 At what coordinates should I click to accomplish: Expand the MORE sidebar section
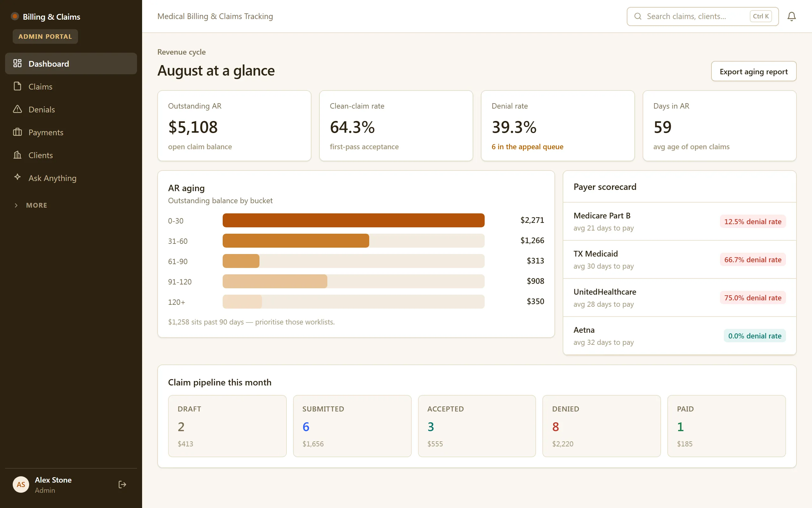(31, 205)
